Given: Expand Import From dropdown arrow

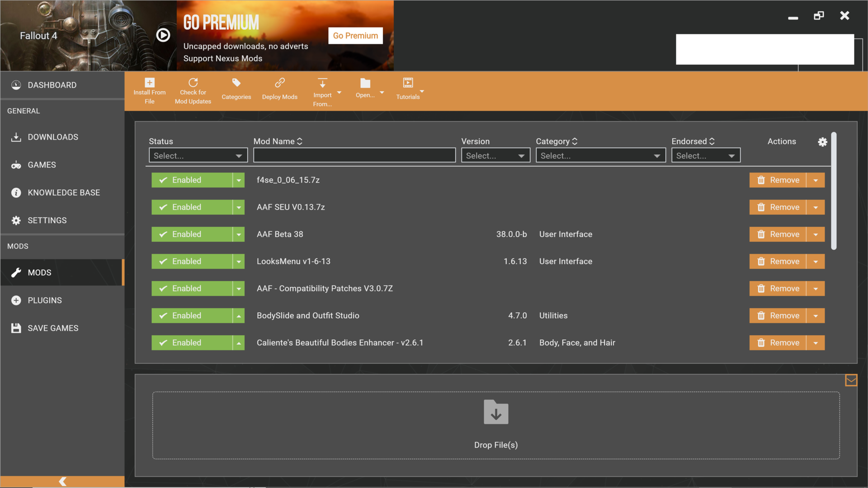Looking at the screenshot, I should tap(339, 93).
